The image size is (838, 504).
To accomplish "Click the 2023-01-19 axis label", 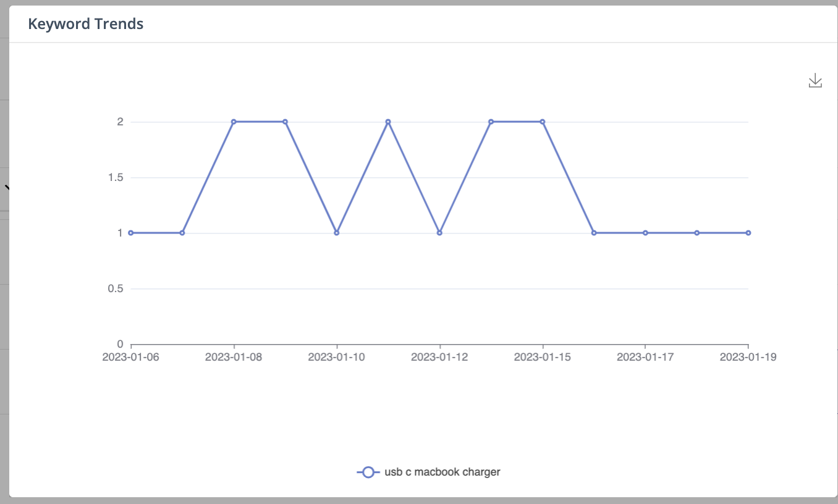I will tap(748, 357).
